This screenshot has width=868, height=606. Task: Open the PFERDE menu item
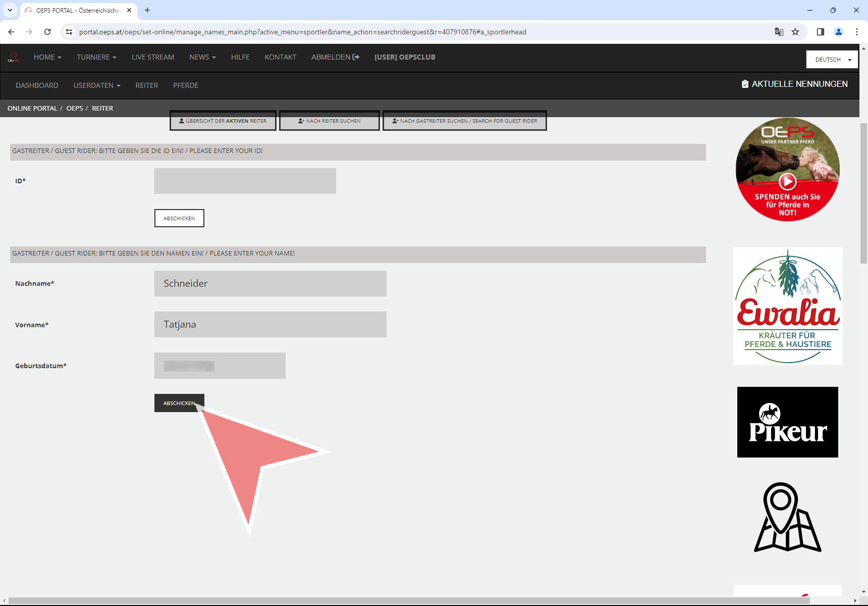click(x=185, y=85)
